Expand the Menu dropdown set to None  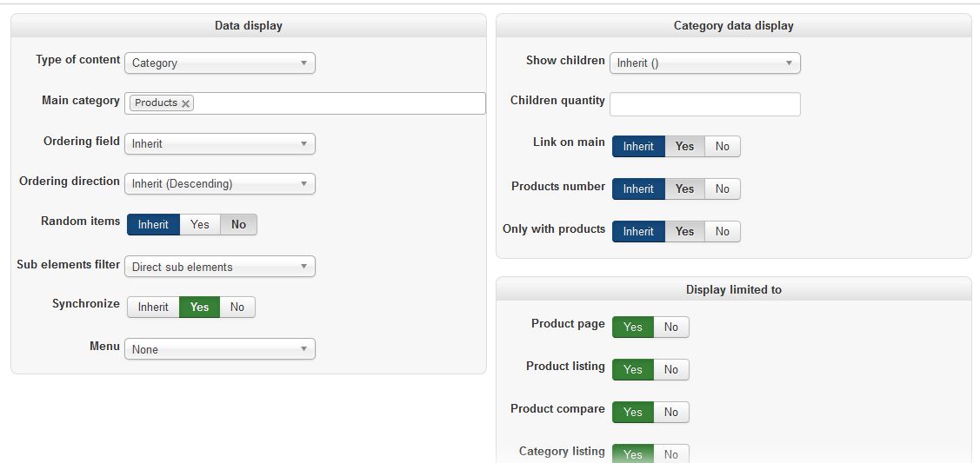[x=220, y=349]
